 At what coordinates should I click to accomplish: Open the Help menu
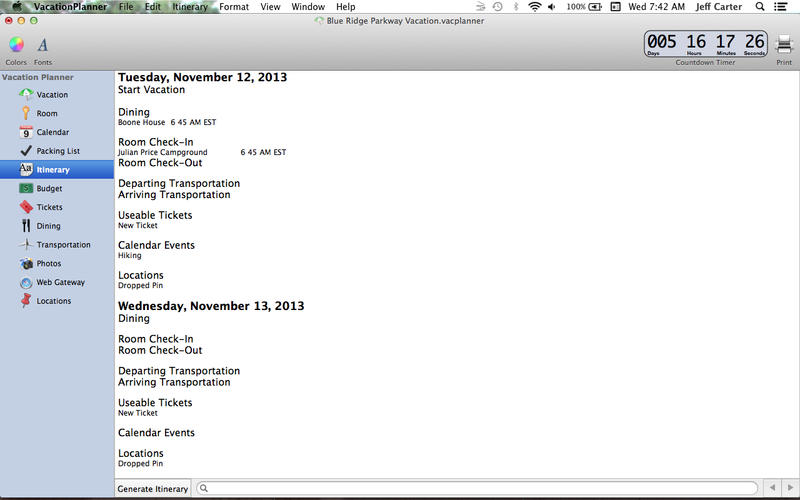345,7
